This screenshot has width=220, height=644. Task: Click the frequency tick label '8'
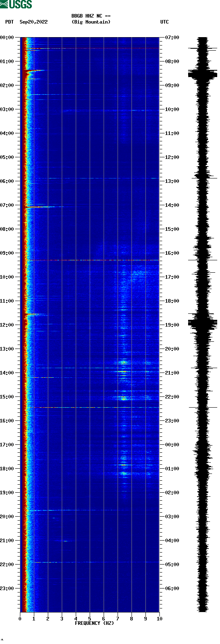pos(132,619)
